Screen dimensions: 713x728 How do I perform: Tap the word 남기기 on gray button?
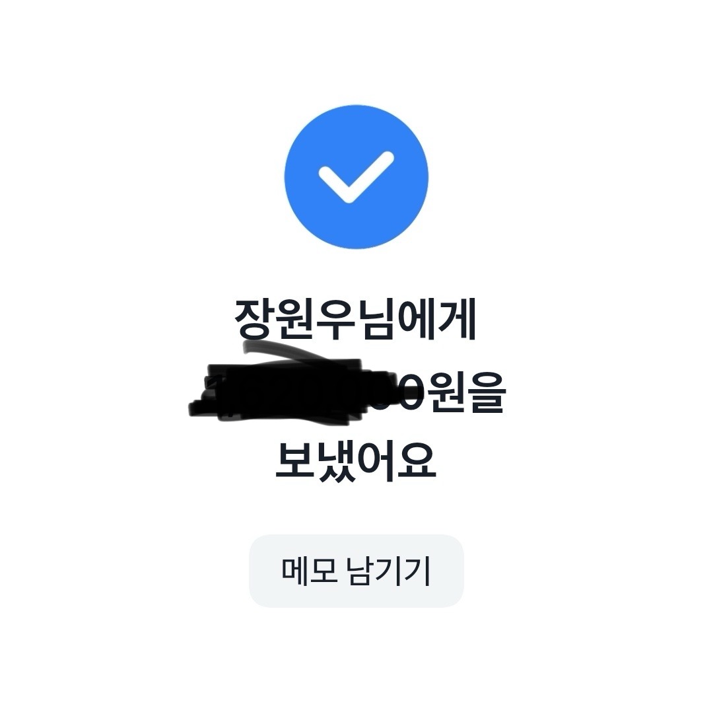[x=389, y=571]
